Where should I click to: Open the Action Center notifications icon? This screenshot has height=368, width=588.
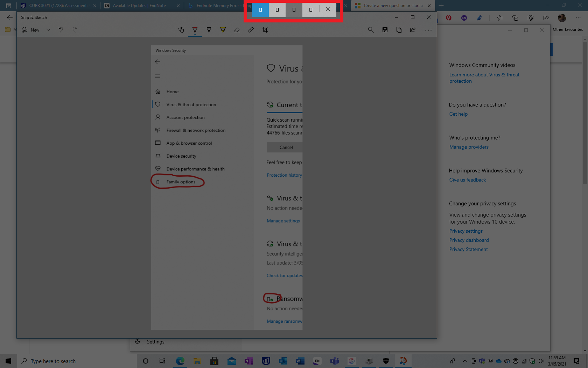coord(576,361)
